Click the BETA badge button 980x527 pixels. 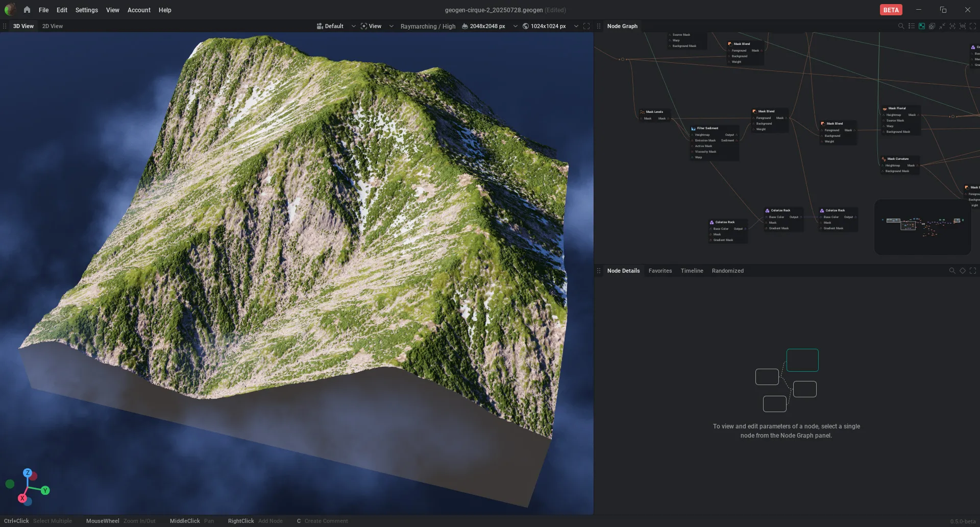pyautogui.click(x=891, y=10)
